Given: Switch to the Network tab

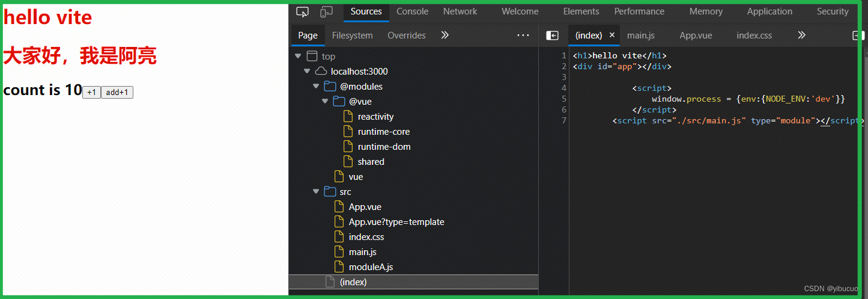Looking at the screenshot, I should click(x=460, y=11).
